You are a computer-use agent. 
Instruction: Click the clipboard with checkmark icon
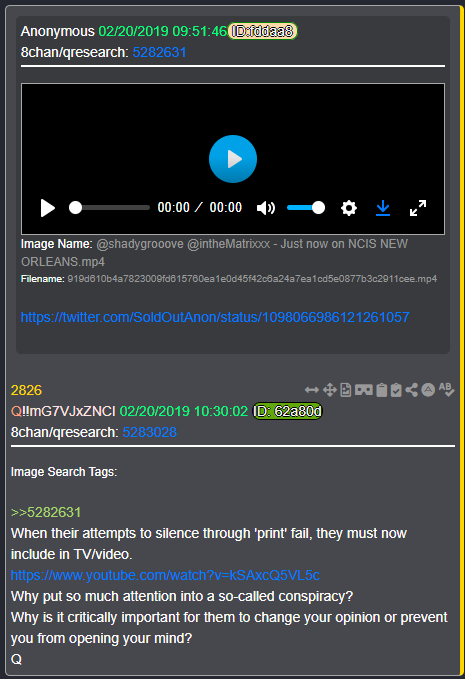point(396,390)
